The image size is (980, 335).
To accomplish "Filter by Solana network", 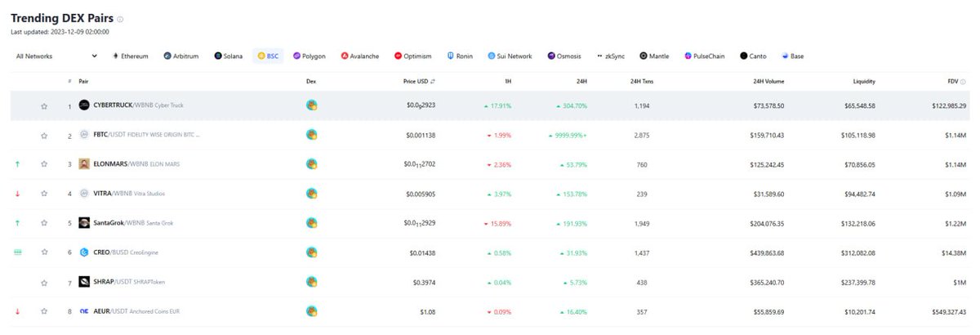I will [x=229, y=56].
